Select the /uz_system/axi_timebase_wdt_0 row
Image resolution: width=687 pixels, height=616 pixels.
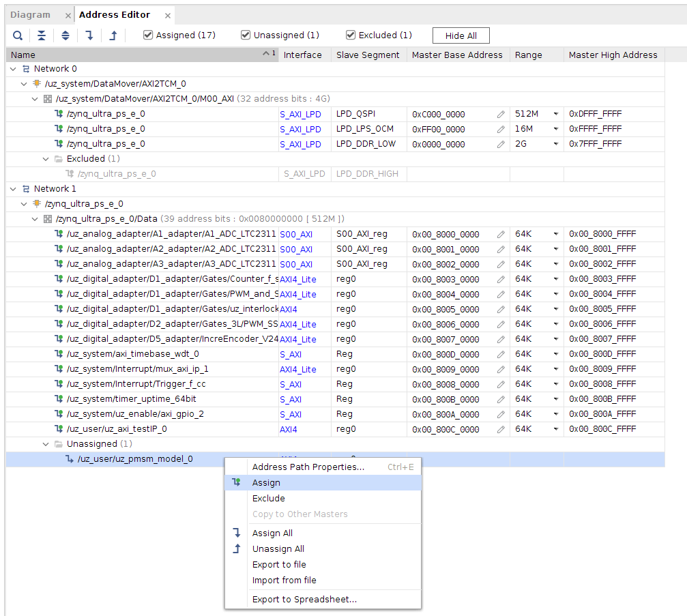[x=132, y=354]
